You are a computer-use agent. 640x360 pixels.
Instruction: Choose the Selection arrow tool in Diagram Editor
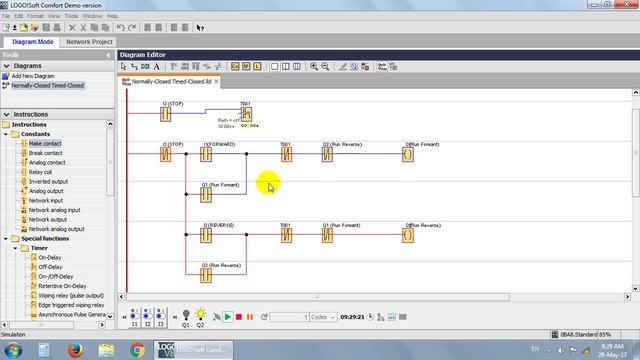tap(124, 67)
